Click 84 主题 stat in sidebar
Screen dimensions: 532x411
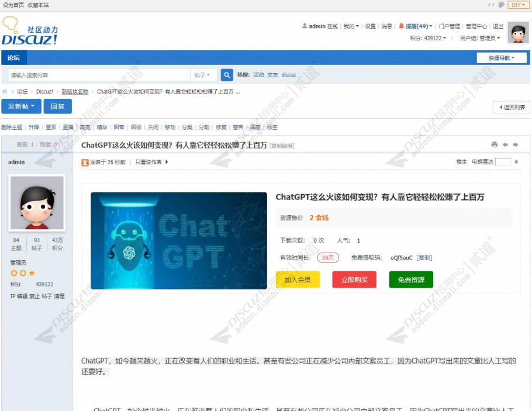tap(16, 244)
